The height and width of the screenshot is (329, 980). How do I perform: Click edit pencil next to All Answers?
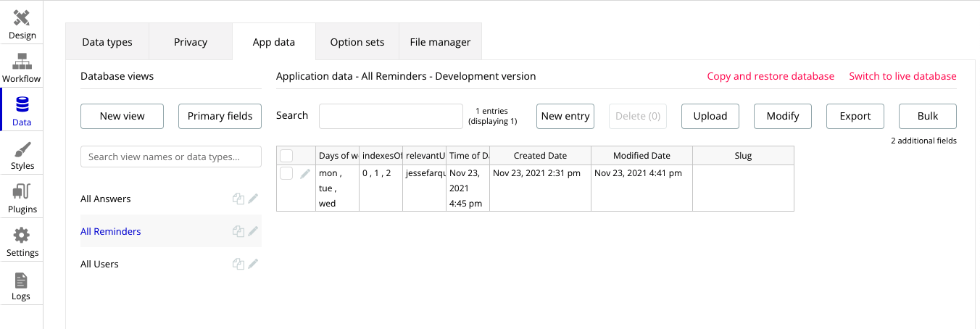tap(253, 199)
